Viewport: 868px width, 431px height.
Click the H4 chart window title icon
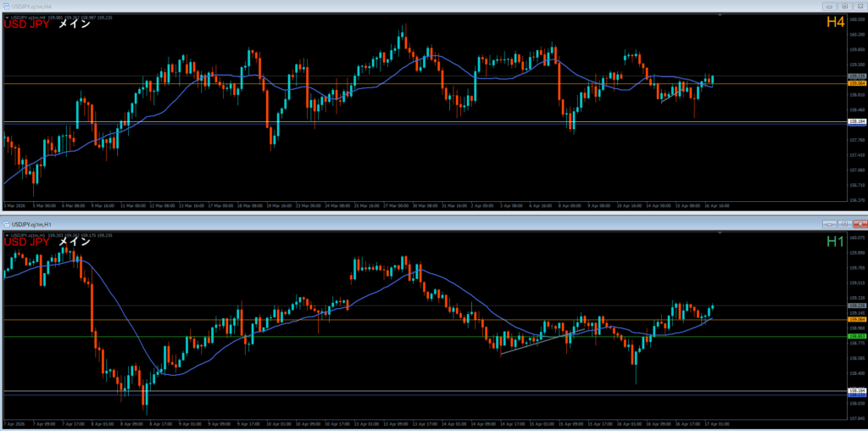[x=8, y=6]
